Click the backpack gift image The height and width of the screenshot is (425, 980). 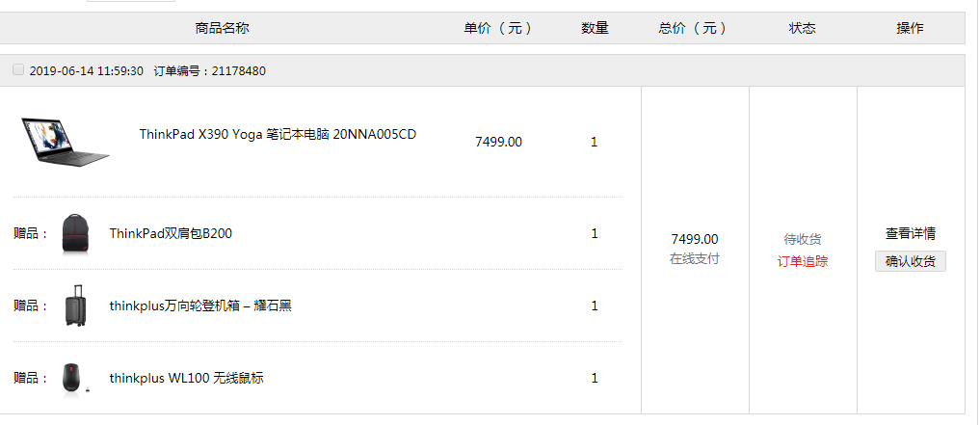click(75, 234)
